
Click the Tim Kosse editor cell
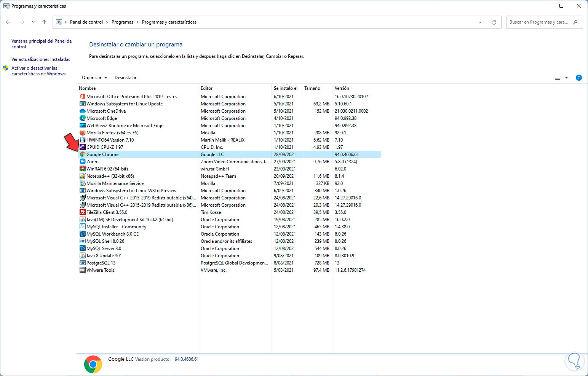pyautogui.click(x=211, y=212)
